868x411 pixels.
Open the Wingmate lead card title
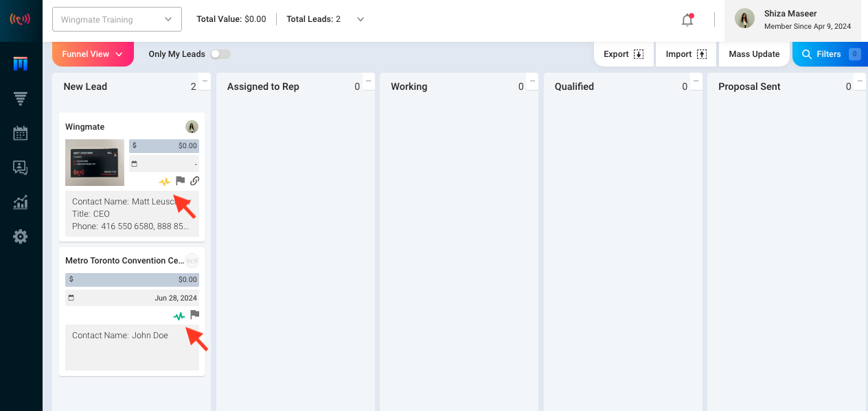coord(85,127)
